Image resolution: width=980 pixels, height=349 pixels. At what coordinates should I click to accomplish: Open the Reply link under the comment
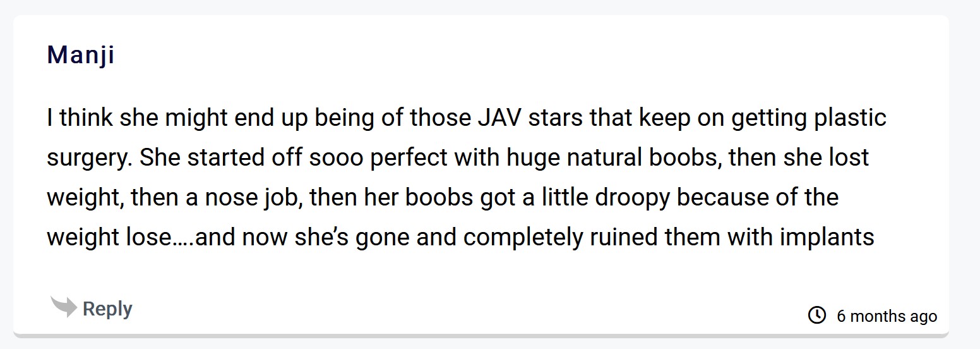click(107, 309)
